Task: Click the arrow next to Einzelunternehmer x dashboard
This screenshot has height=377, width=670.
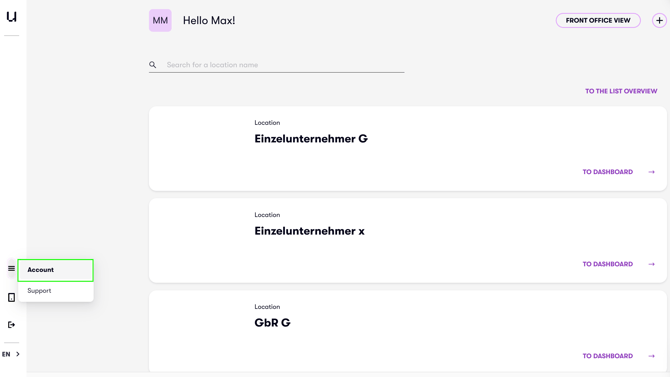Action: point(652,264)
